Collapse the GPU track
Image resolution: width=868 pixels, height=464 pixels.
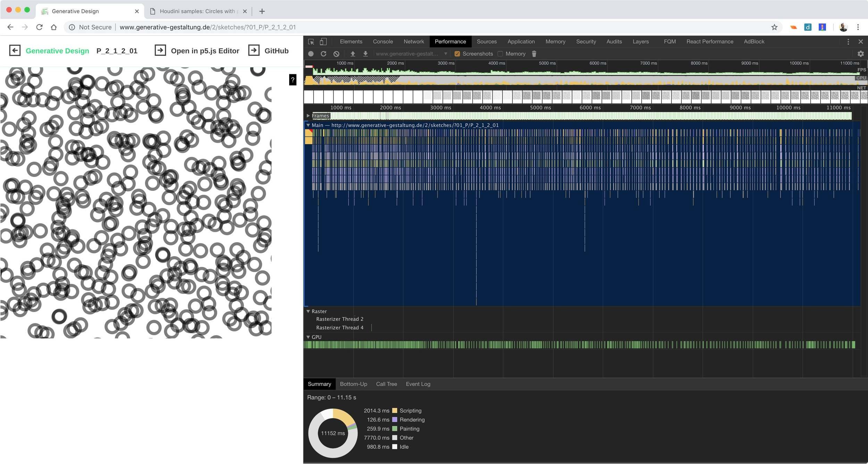tap(308, 337)
